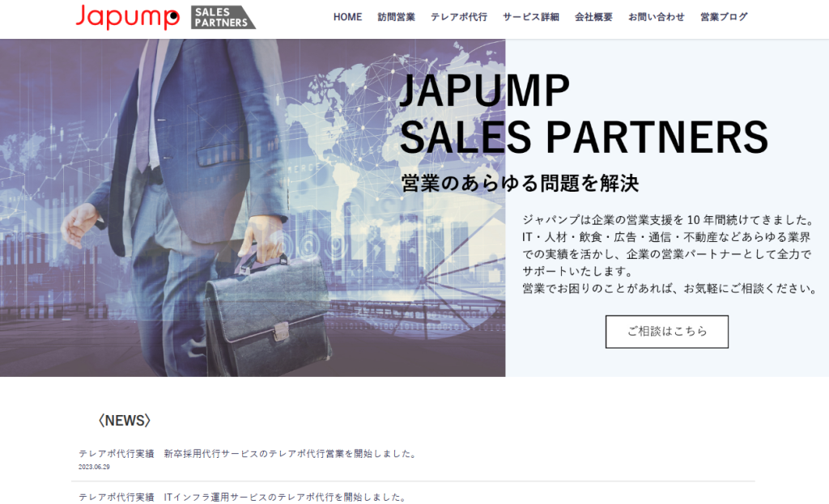This screenshot has height=504, width=829.
Task: Open the テレアポ代行 menu link
Action: click(459, 17)
